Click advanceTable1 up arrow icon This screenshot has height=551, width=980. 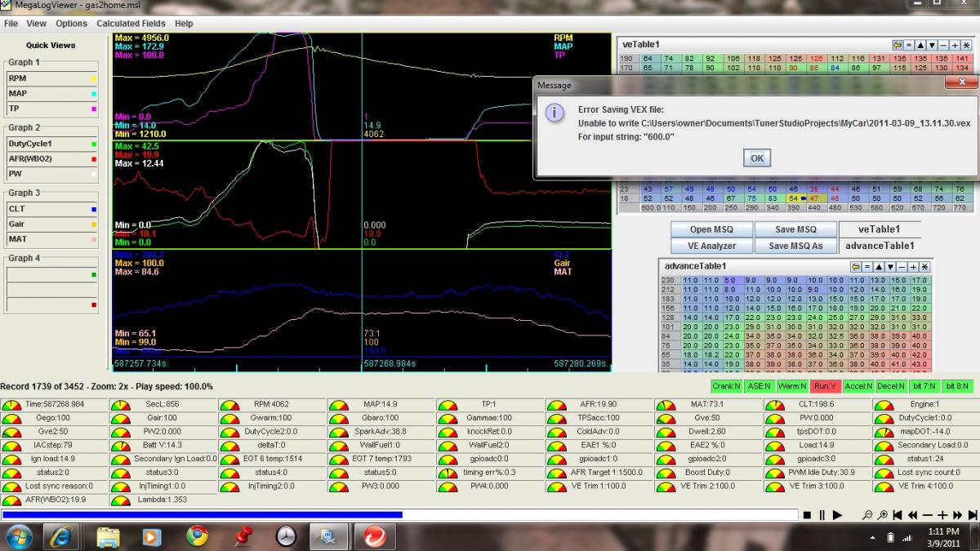click(x=878, y=267)
